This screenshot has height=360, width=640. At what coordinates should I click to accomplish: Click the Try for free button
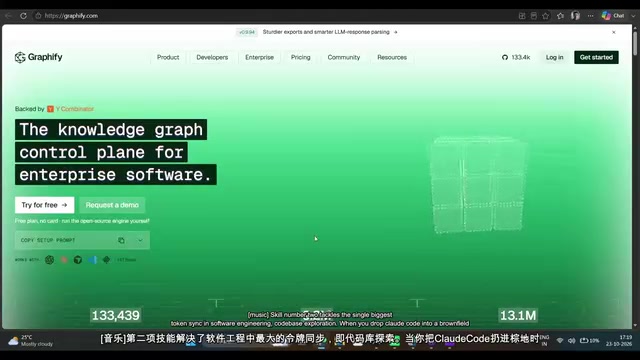pyautogui.click(x=44, y=205)
